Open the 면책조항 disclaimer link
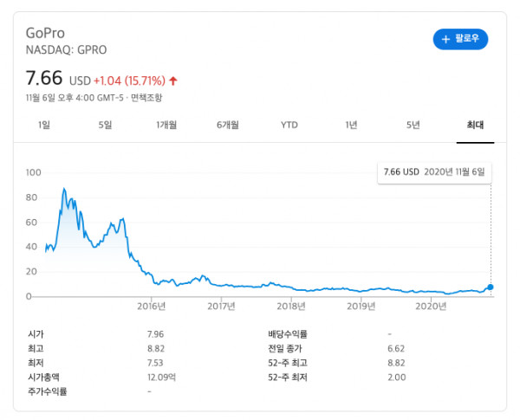The width and height of the screenshot is (520, 420). [146, 98]
